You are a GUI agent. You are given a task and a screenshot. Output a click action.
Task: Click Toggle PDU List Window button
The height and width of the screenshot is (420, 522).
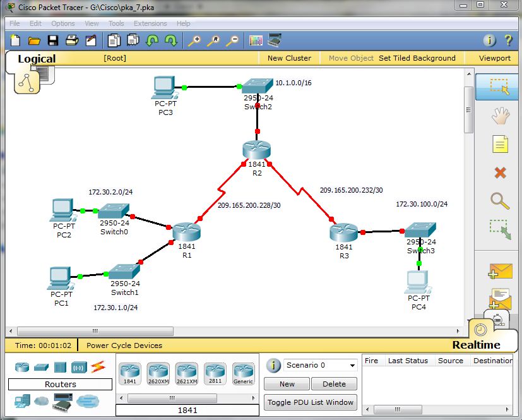(311, 402)
